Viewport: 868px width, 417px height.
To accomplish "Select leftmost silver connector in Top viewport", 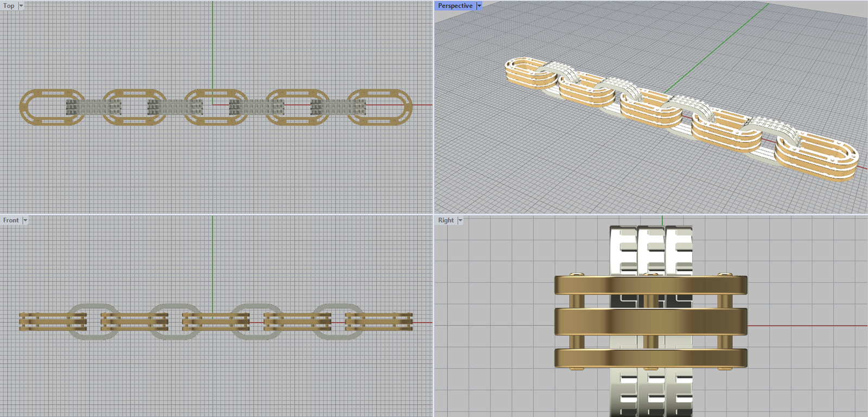I will [x=93, y=107].
